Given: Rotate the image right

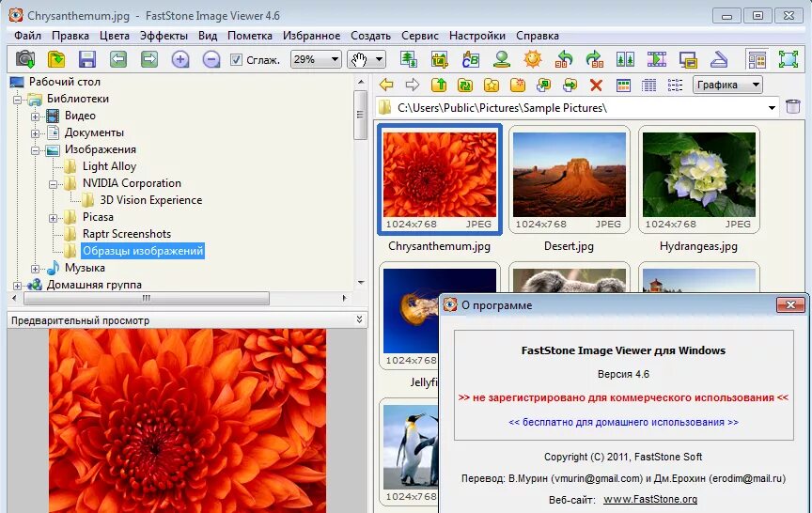Looking at the screenshot, I should click(x=595, y=59).
